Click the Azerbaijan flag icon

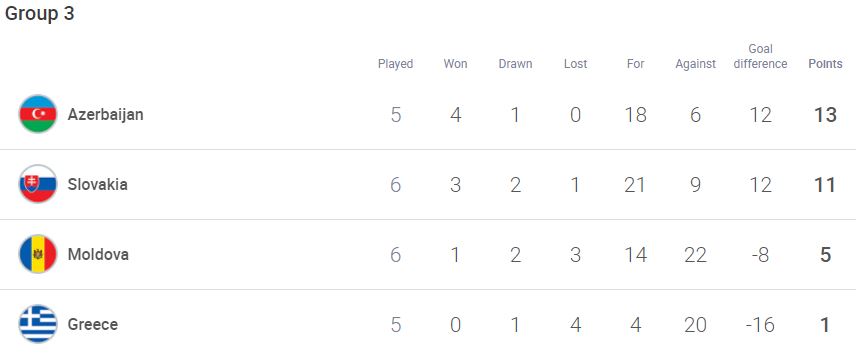click(x=37, y=114)
